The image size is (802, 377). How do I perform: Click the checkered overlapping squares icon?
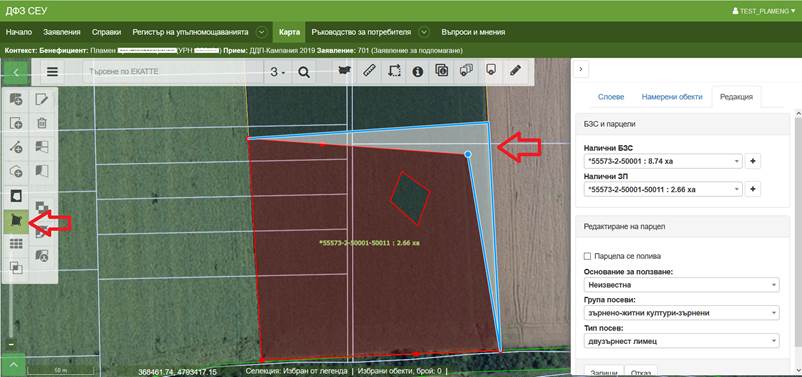pyautogui.click(x=42, y=207)
